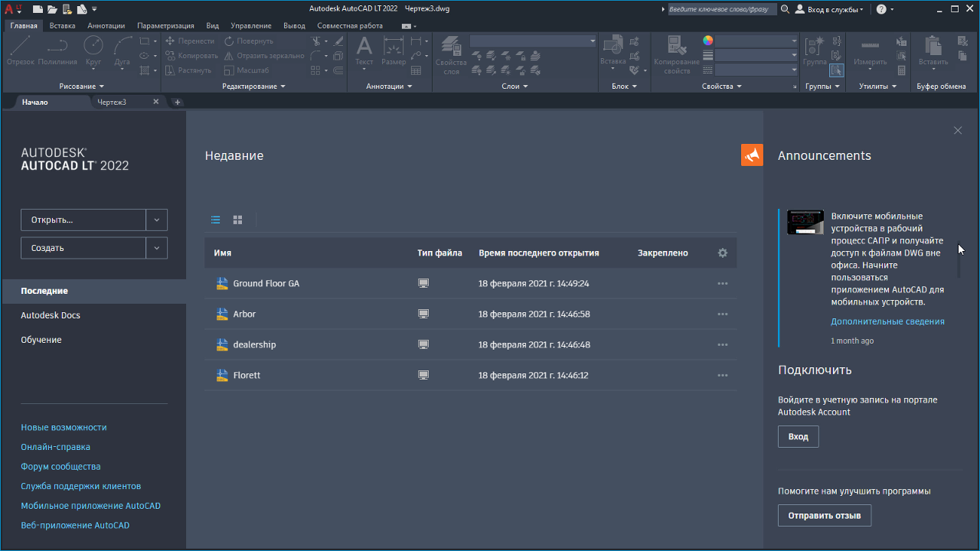Screen dimensions: 980x551
Task: Click the Перенести (Move) tool
Action: [x=190, y=41]
